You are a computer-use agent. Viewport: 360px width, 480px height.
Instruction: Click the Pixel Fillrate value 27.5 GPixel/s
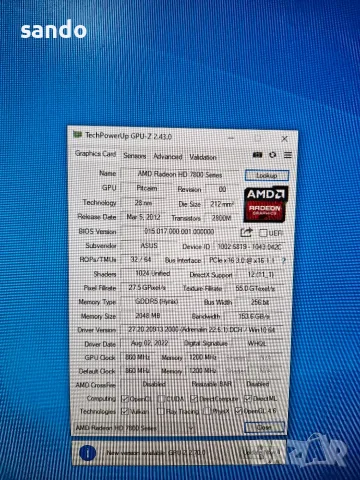click(147, 287)
